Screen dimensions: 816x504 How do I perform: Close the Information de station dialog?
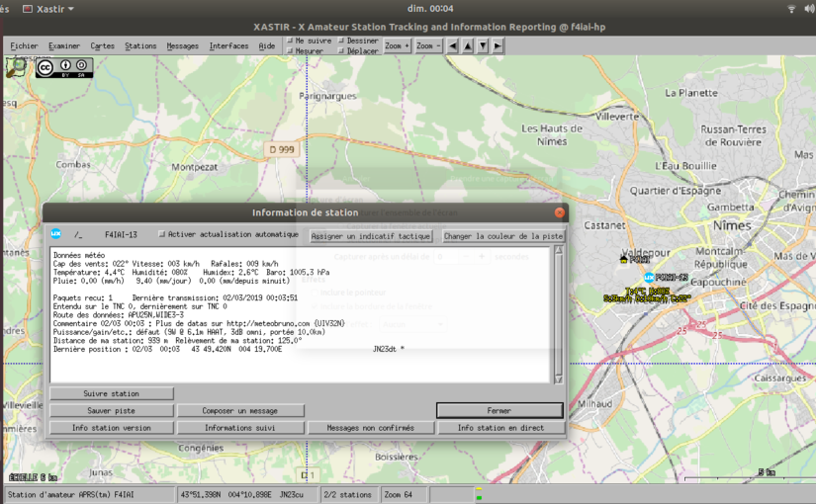pyautogui.click(x=560, y=212)
